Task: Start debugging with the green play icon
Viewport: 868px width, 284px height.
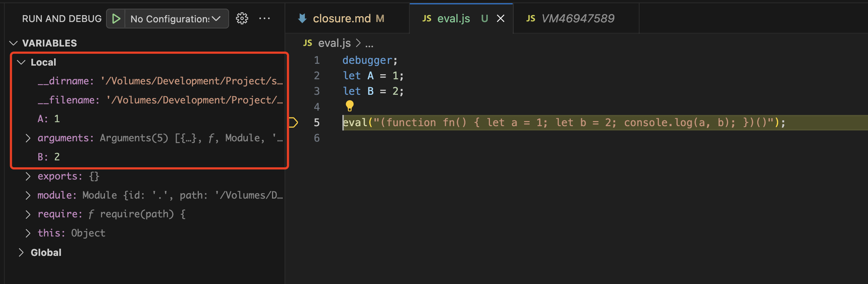Action: tap(116, 19)
